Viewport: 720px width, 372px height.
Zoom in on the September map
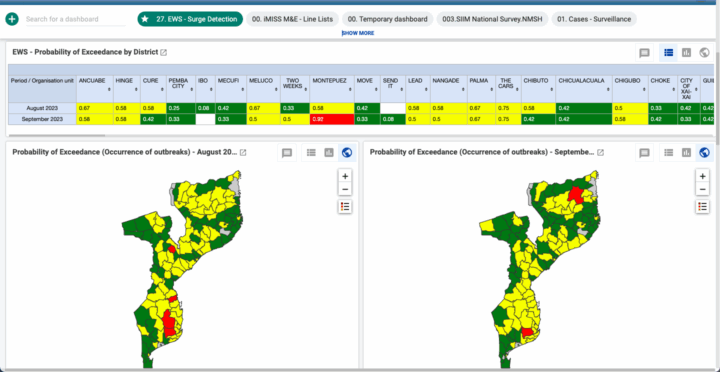click(702, 176)
